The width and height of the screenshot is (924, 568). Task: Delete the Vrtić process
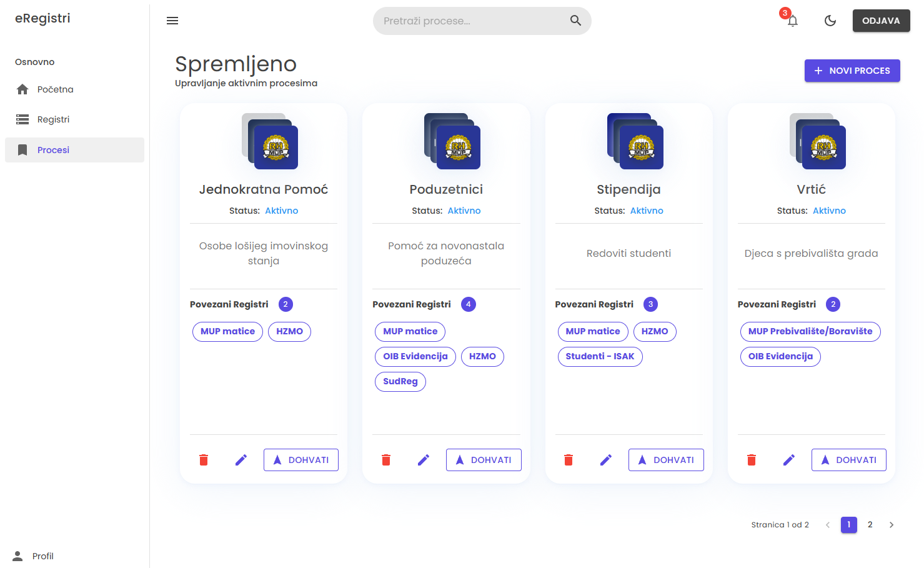(x=751, y=460)
